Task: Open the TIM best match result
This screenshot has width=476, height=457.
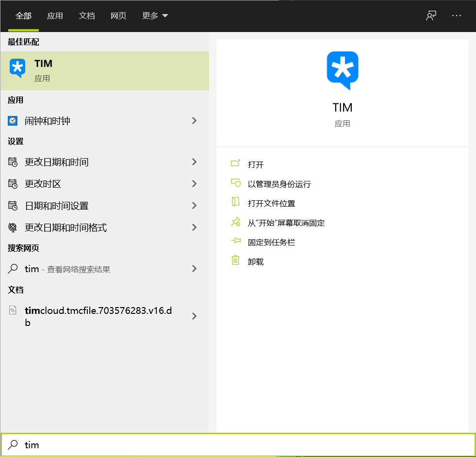Action: [x=104, y=71]
